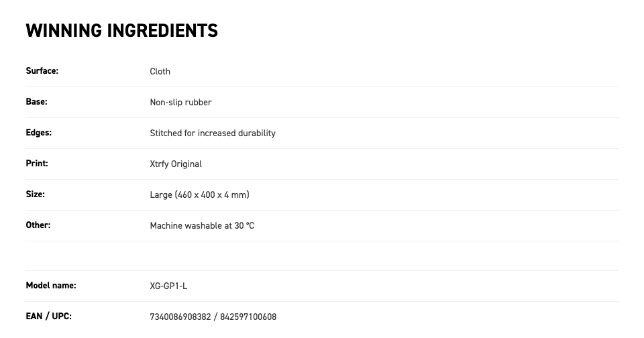
Task: Click the WINNING INGREDIENTS heading
Action: tap(121, 31)
